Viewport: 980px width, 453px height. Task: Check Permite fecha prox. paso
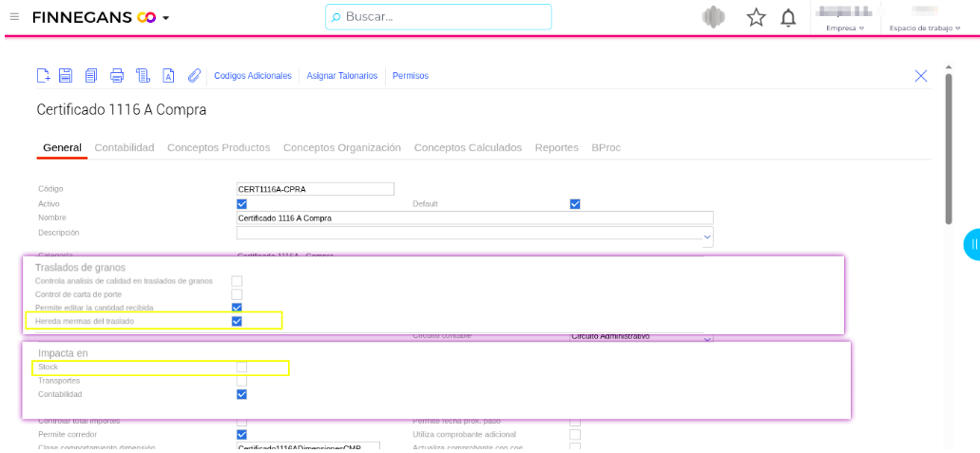(x=575, y=422)
